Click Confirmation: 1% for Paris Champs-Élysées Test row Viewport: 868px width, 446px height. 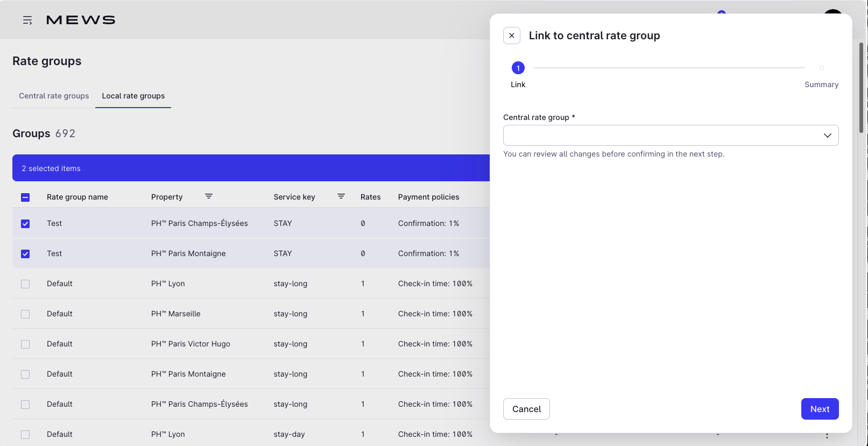pos(428,223)
